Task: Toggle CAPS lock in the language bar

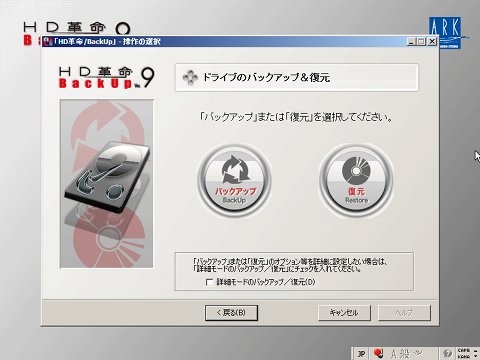Action: (x=464, y=351)
